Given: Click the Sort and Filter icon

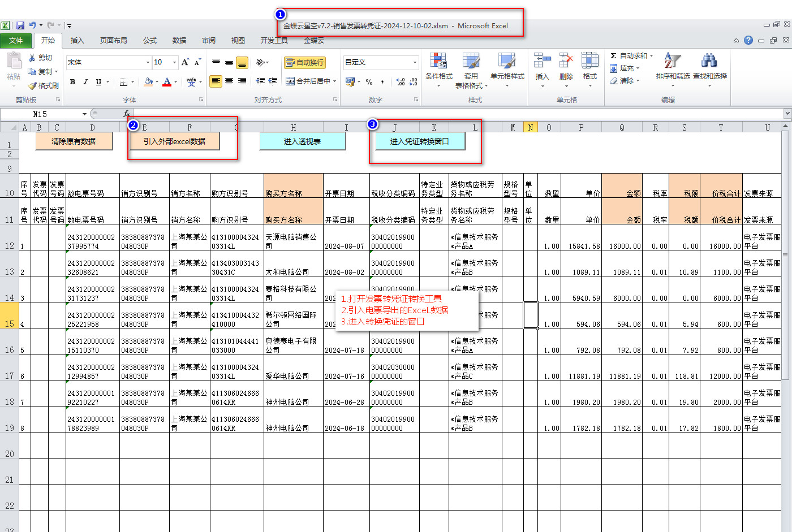Looking at the screenshot, I should pos(673,60).
